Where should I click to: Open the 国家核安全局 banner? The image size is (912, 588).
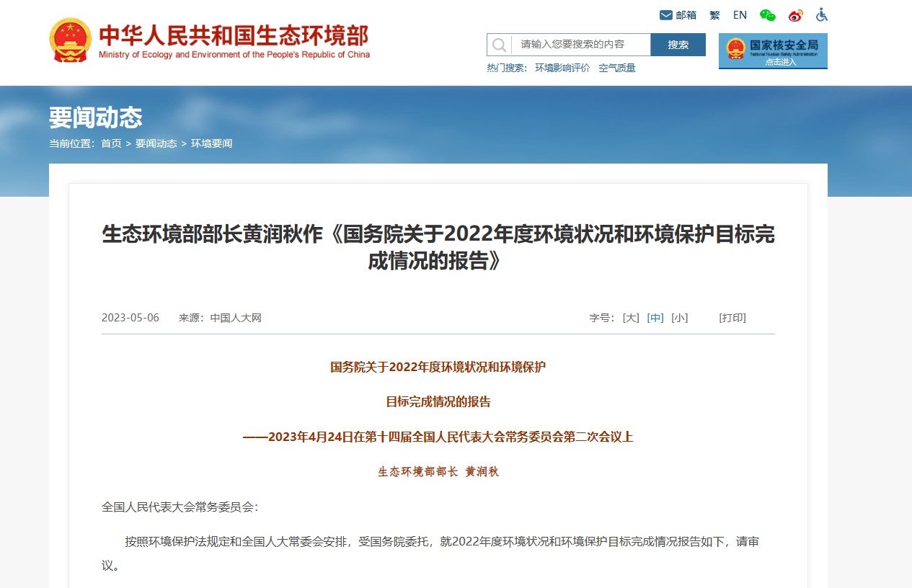pos(773,51)
